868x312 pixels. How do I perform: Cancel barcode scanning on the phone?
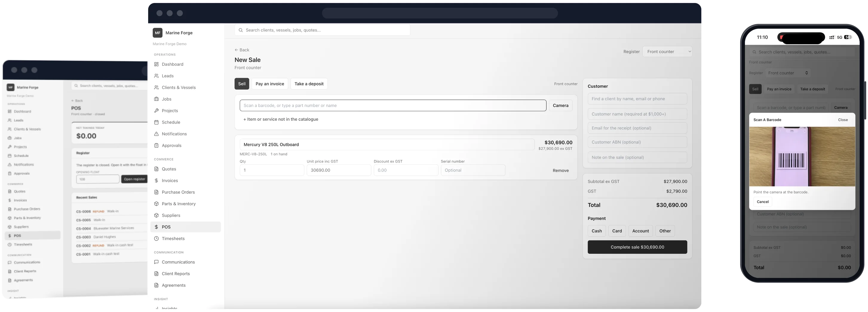click(x=763, y=202)
